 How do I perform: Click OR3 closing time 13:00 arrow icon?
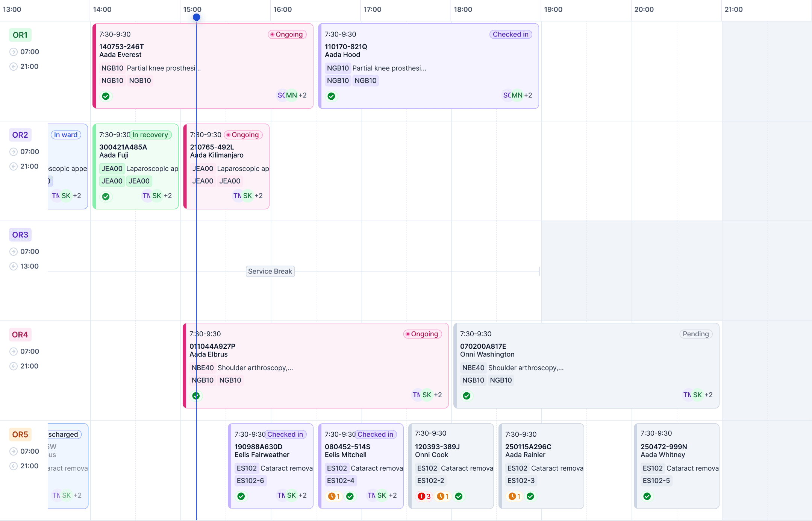coord(14,266)
